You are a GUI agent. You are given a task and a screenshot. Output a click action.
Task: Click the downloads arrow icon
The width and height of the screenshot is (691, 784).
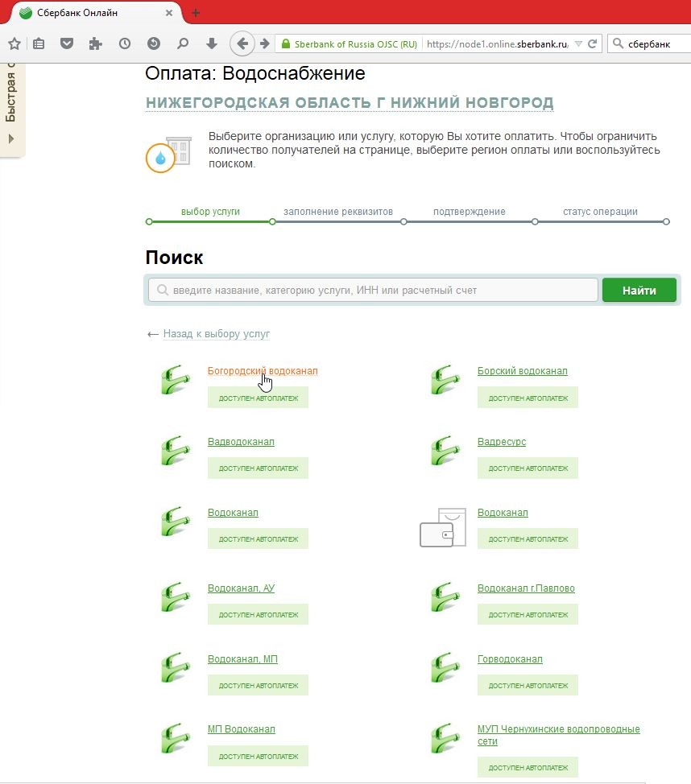tap(212, 44)
